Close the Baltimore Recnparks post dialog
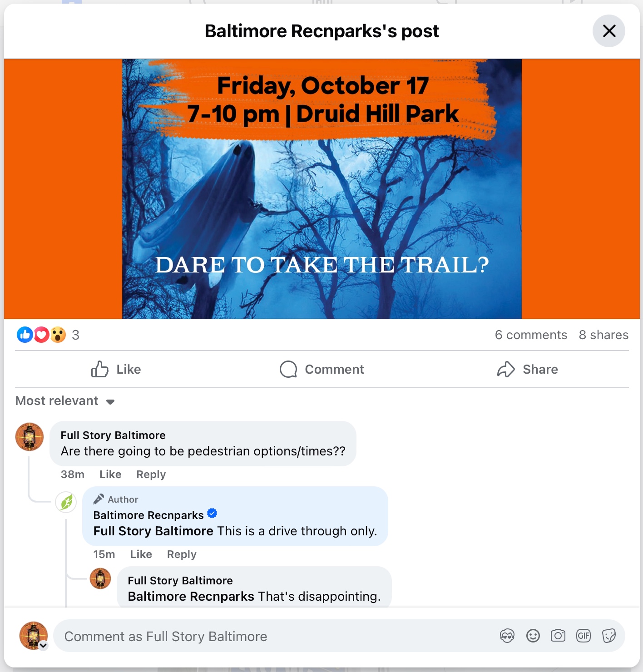643x672 pixels. (609, 31)
